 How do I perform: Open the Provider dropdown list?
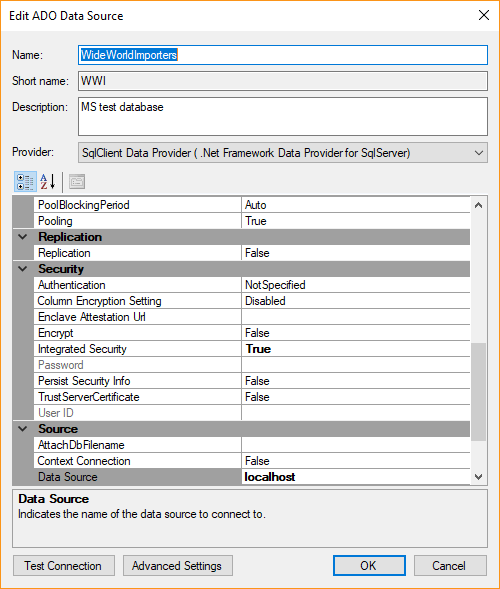coord(479,153)
